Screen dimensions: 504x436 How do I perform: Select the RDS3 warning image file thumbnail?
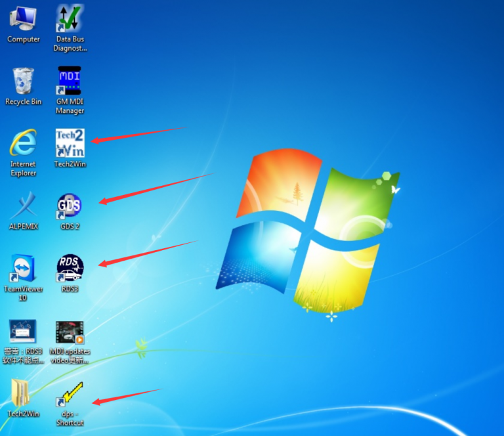coord(23,332)
